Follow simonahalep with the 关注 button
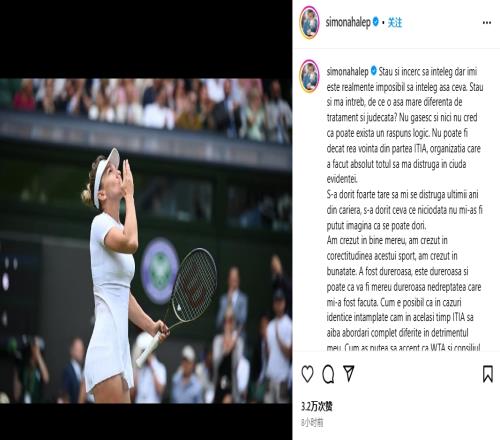Viewport: 500px width, 440px height. (x=395, y=23)
